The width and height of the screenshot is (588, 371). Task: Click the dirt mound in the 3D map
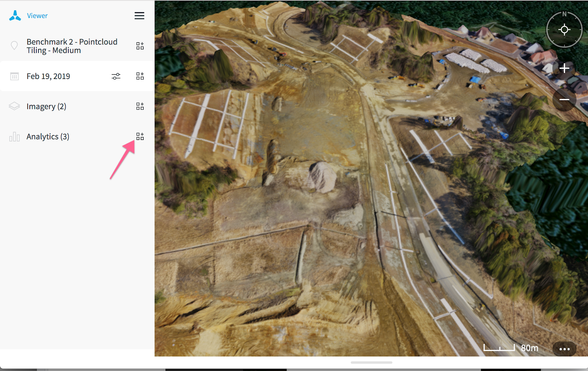click(322, 177)
